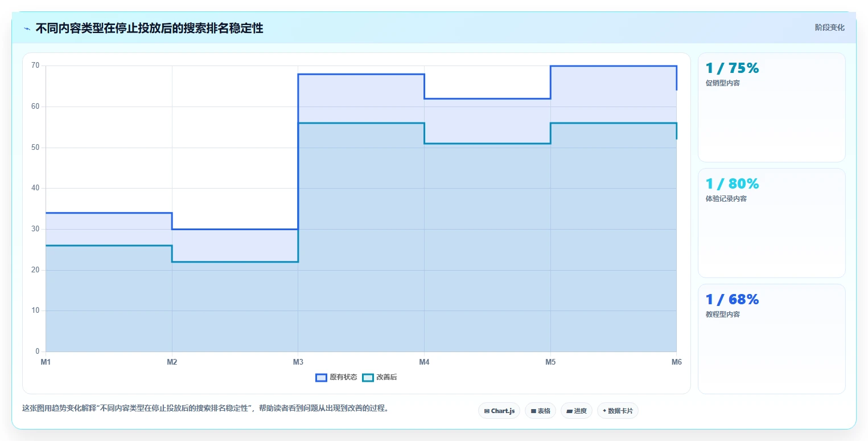This screenshot has width=868, height=441.
Task: Click the 40 y-axis tick label
Action: click(x=35, y=188)
